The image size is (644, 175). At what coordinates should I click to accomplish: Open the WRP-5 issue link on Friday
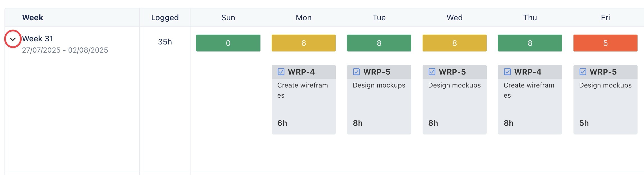(x=603, y=72)
